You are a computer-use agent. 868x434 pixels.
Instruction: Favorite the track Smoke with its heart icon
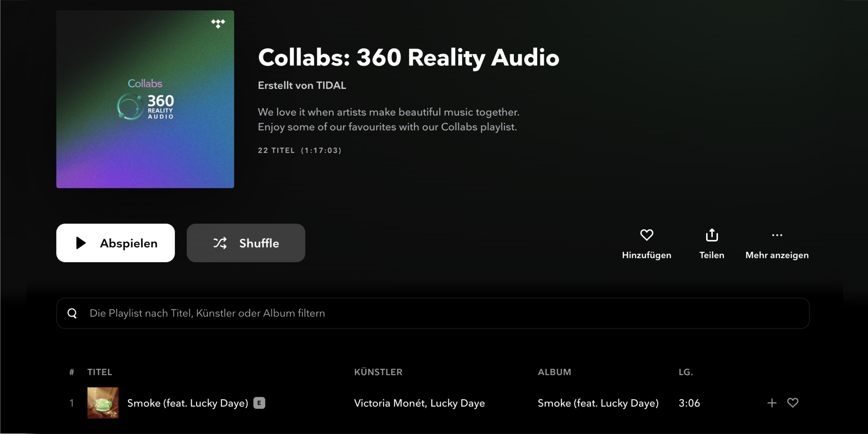pyautogui.click(x=793, y=403)
